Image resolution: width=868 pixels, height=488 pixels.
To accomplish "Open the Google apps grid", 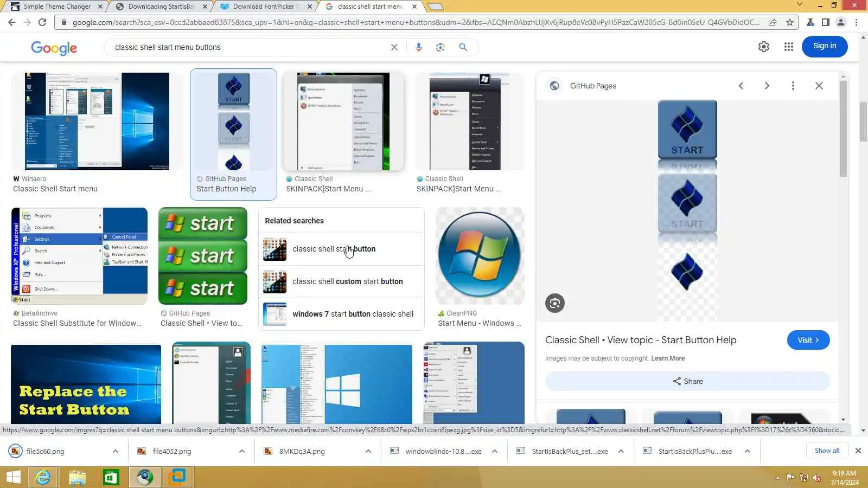I will coord(789,47).
